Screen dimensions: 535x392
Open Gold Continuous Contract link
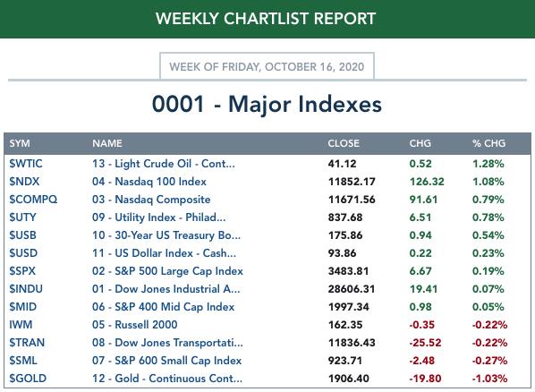[167, 379]
